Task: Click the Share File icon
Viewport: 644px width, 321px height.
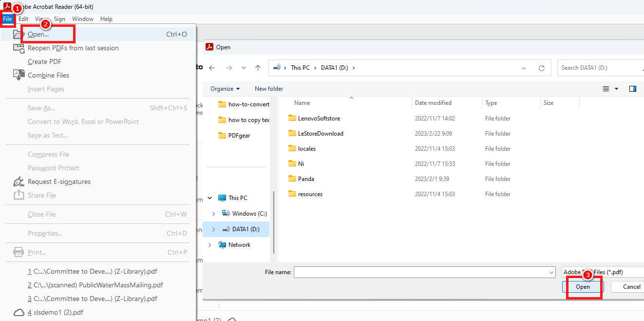Action: (x=19, y=195)
